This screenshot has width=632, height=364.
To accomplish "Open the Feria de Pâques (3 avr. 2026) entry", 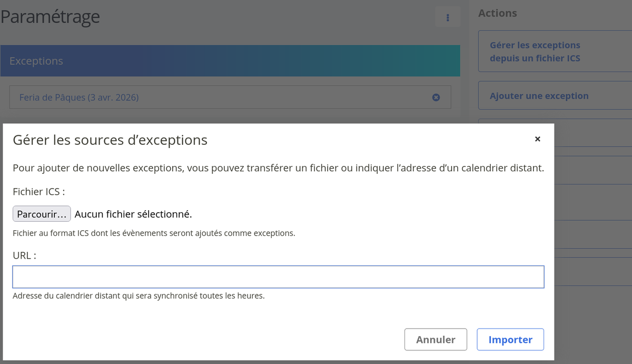I will click(x=79, y=97).
